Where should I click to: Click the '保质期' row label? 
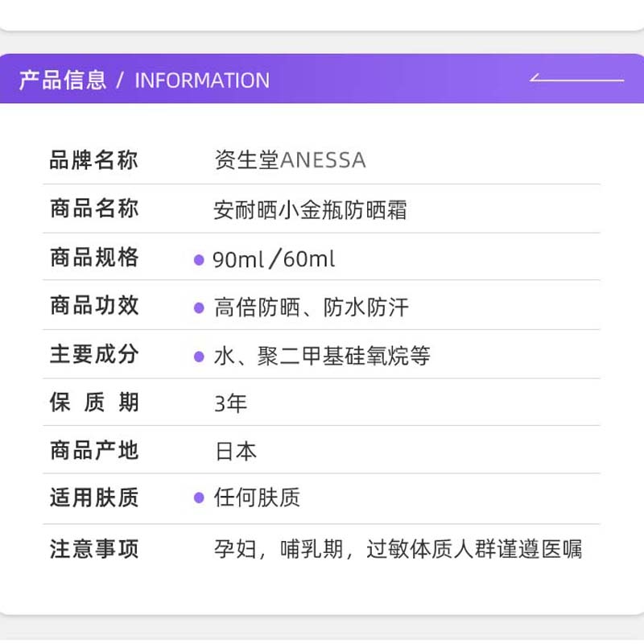point(94,402)
